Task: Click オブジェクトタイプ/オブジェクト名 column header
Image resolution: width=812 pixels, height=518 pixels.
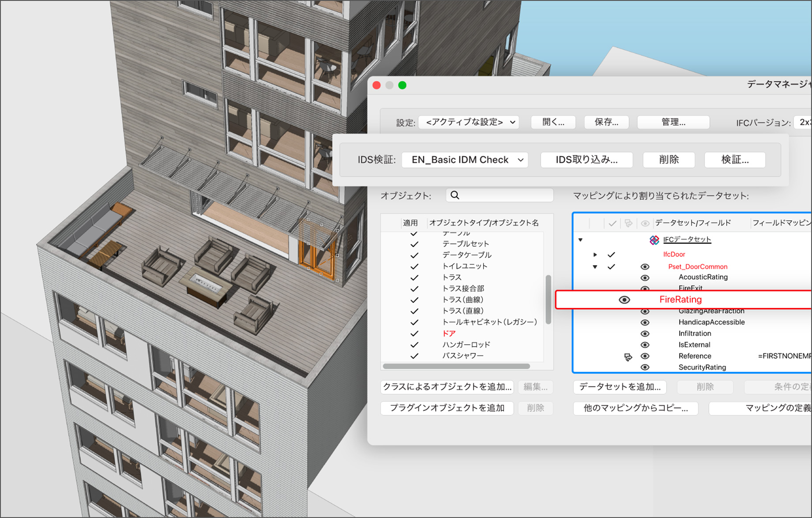Action: pyautogui.click(x=484, y=223)
